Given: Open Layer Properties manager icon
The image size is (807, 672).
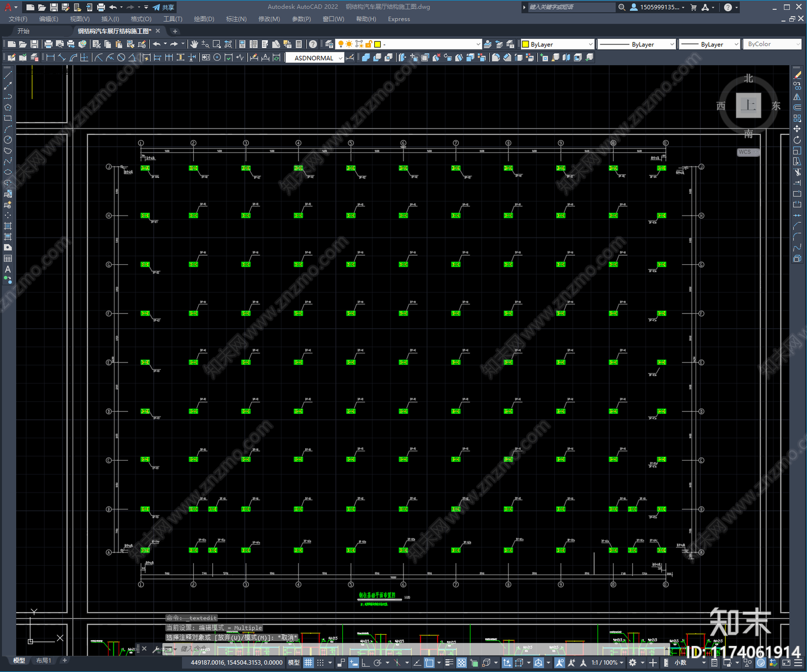Looking at the screenshot, I should click(x=329, y=44).
